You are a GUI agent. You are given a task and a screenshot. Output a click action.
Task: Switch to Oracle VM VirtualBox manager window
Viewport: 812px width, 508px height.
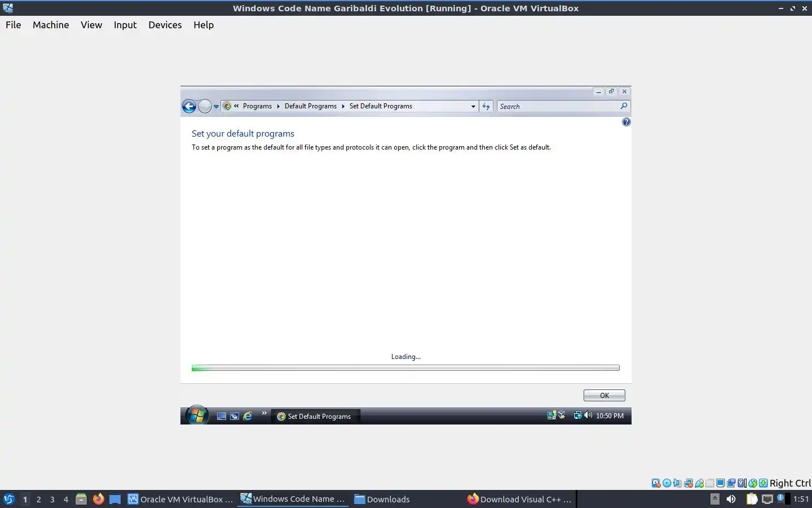coord(180,499)
